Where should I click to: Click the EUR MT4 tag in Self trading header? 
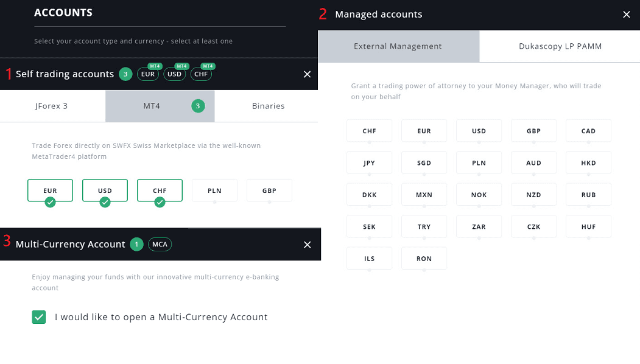148,74
